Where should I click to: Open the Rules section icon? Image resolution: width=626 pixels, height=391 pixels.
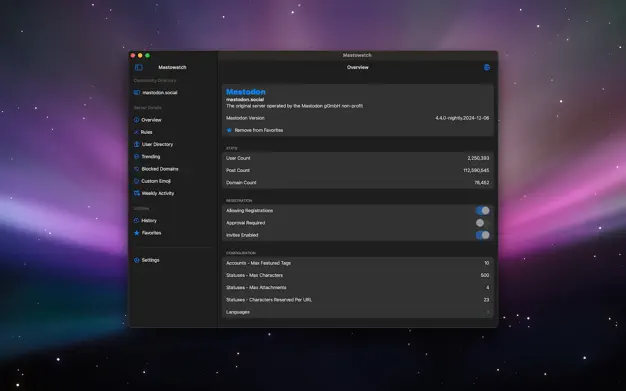coord(137,132)
